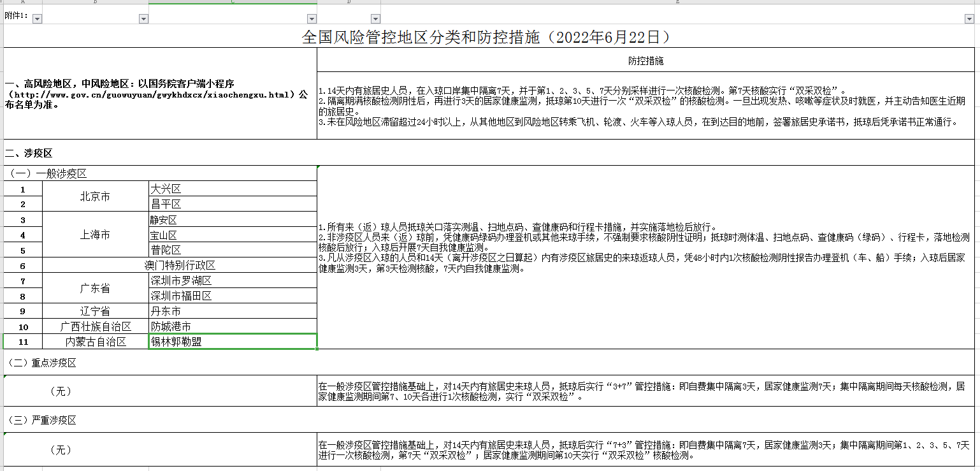Select the 昌平区 cell
This screenshot has height=471, width=980.
click(233, 204)
